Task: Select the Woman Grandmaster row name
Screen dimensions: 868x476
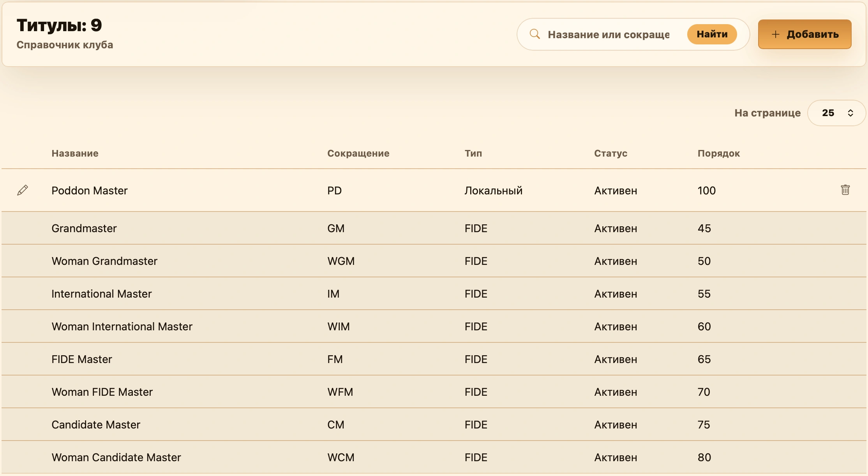Action: pyautogui.click(x=104, y=261)
